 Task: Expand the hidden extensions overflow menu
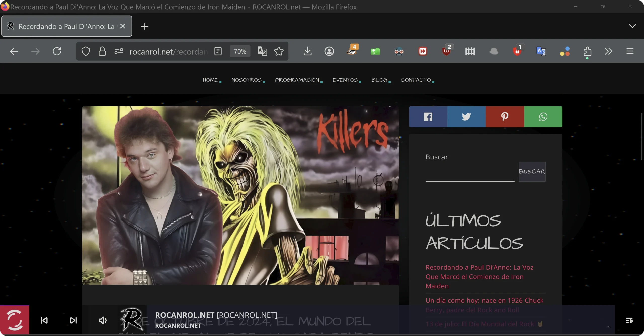608,51
